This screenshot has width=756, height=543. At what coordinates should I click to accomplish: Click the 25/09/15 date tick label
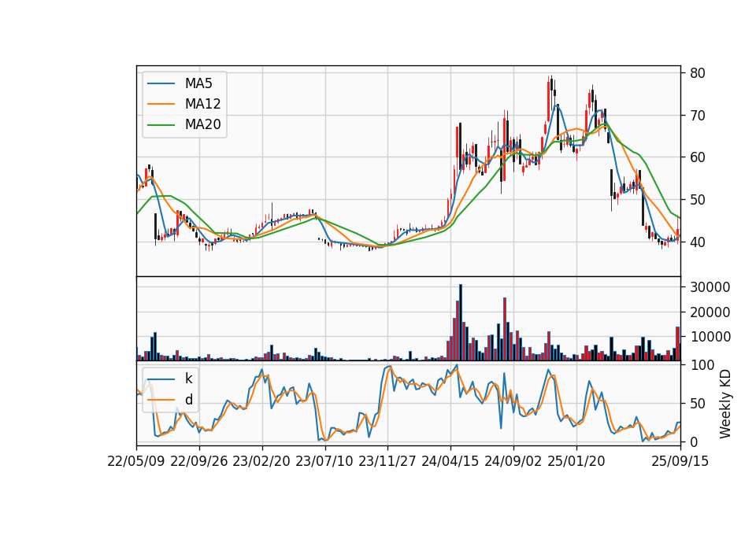click(x=680, y=461)
